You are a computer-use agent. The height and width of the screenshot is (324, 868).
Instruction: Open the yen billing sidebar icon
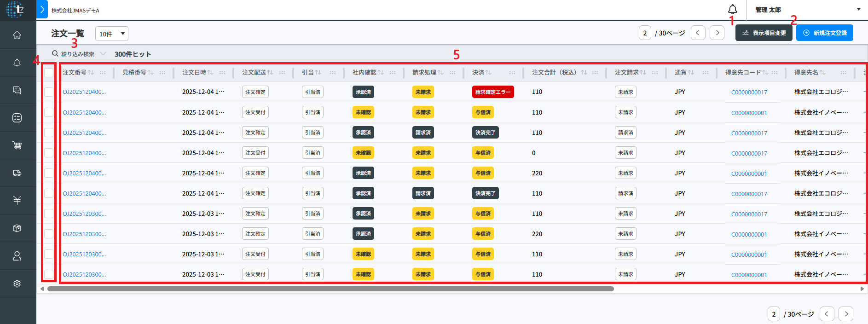pyautogui.click(x=17, y=200)
